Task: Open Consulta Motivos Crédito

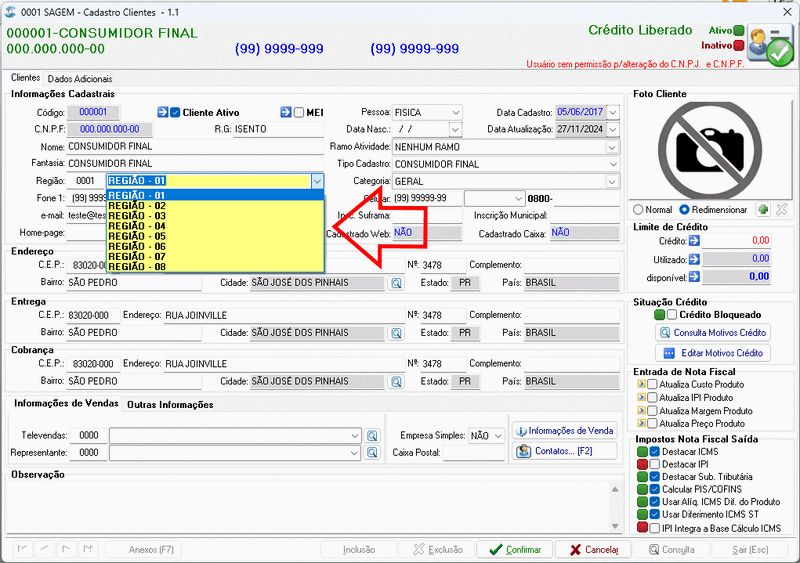Action: click(x=713, y=333)
